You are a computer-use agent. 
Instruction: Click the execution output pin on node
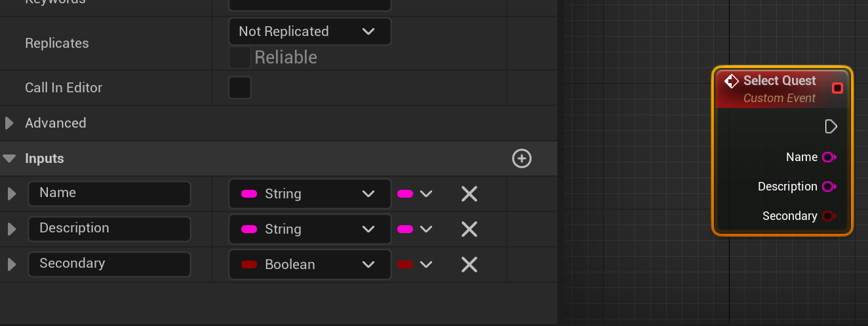831,126
